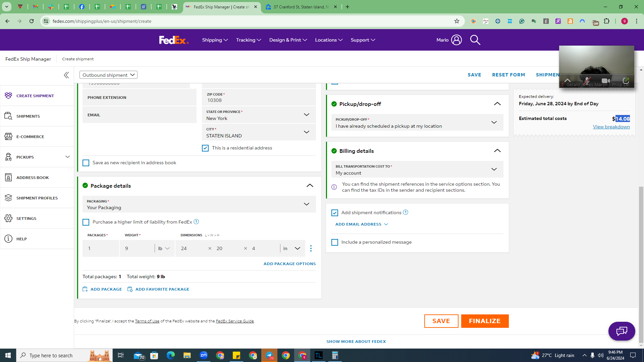Change the dimension unit in dropdown
The image size is (644, 362).
(292, 248)
